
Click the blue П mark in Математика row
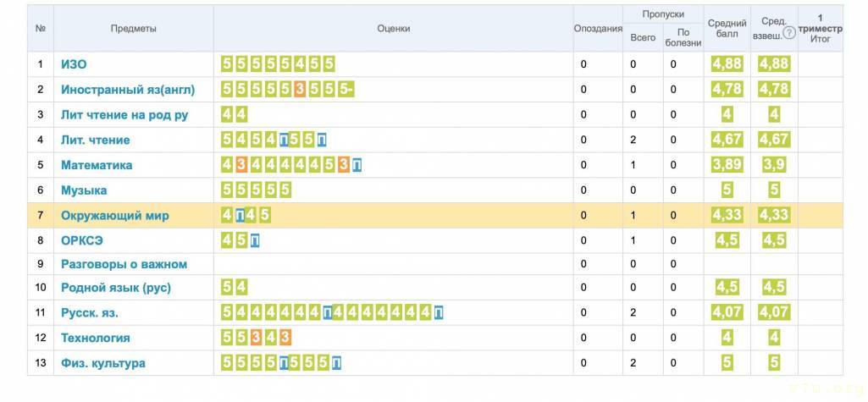(x=357, y=165)
